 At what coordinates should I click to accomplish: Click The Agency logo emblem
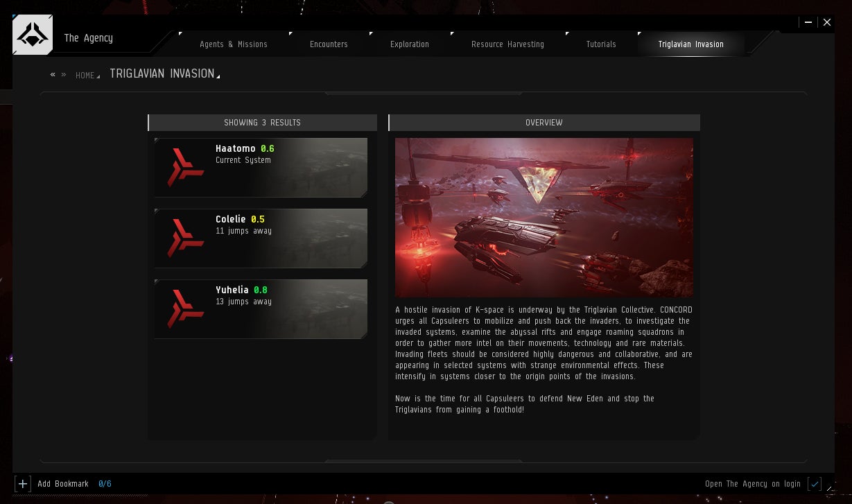pyautogui.click(x=32, y=34)
